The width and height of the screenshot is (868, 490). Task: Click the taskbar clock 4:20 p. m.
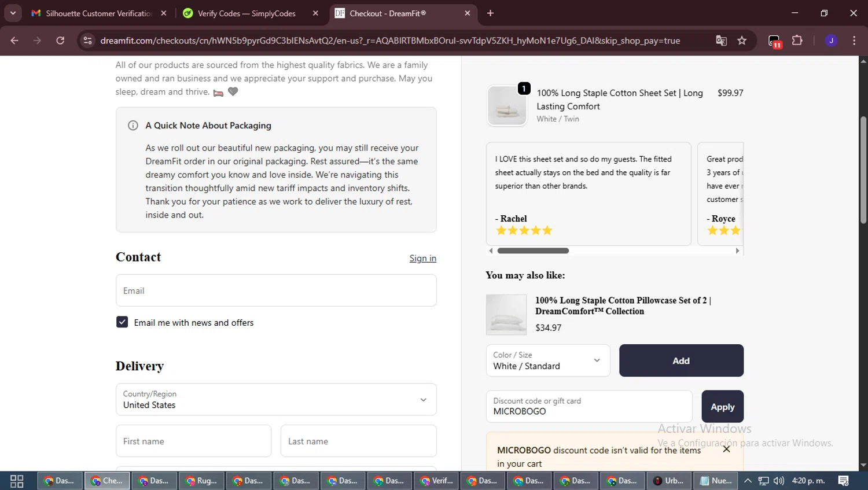808,481
